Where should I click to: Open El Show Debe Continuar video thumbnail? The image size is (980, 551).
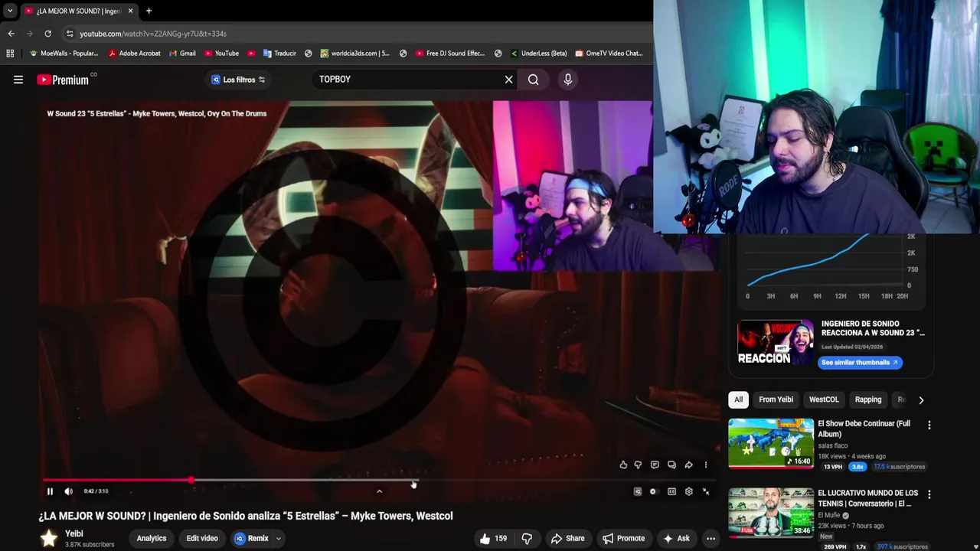coord(771,443)
